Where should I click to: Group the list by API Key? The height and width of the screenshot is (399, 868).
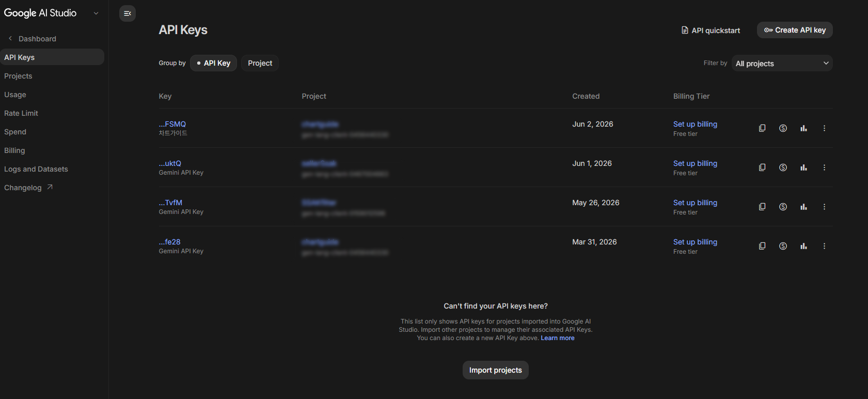(x=213, y=63)
